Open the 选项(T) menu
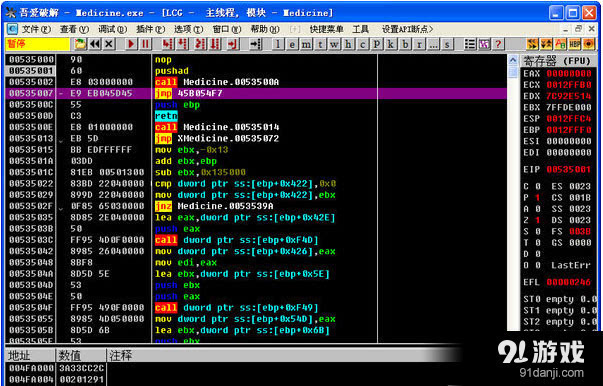 (x=188, y=29)
